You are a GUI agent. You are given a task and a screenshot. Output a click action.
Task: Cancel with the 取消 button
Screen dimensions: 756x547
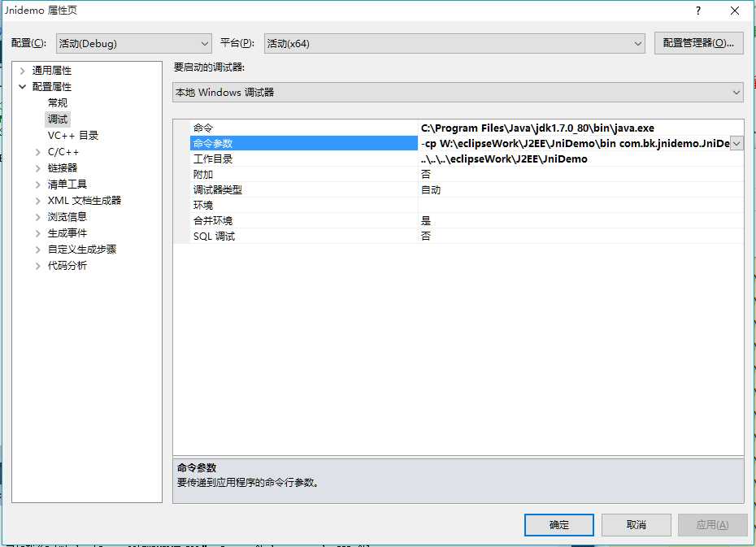pyautogui.click(x=636, y=524)
